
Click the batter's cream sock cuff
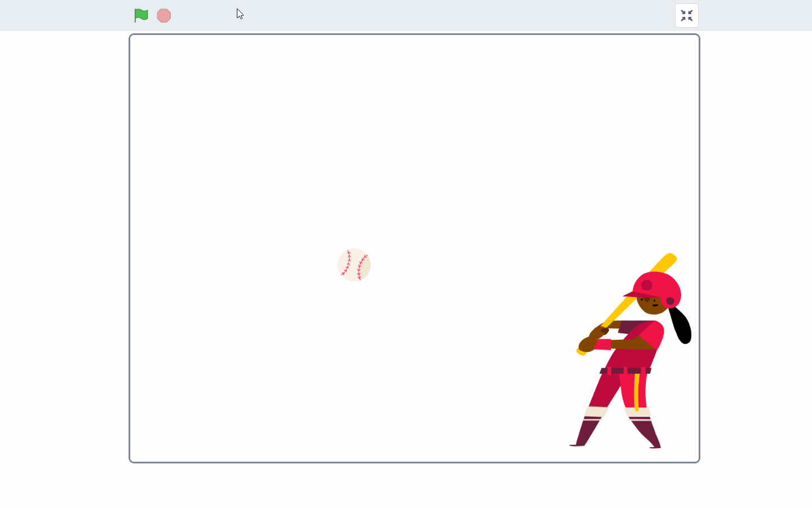tap(595, 413)
